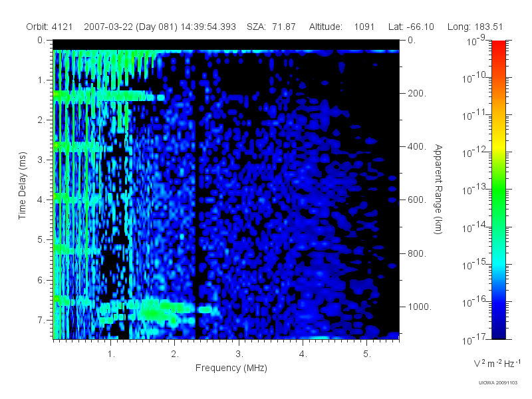Click the 'Time Delay (ms)' axis label
Viewport: 532px width, 399px height.
23,186
